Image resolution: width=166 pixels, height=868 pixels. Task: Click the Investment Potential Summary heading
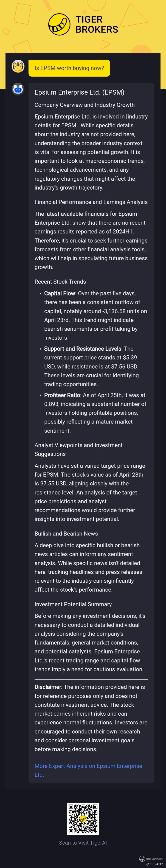click(x=73, y=605)
